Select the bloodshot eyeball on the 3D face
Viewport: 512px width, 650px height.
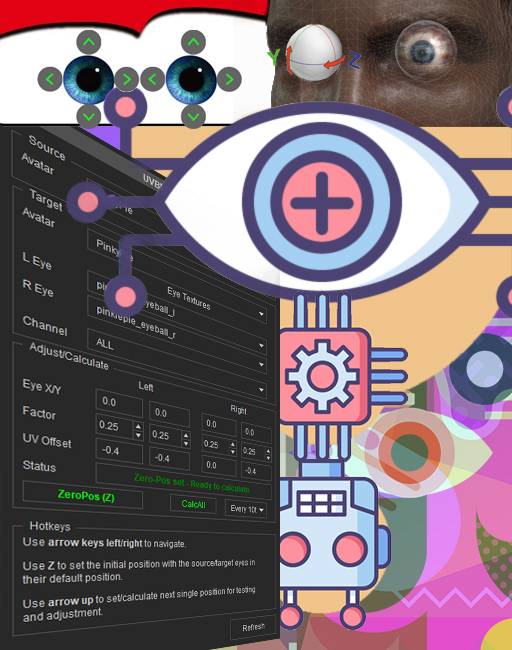(x=426, y=51)
